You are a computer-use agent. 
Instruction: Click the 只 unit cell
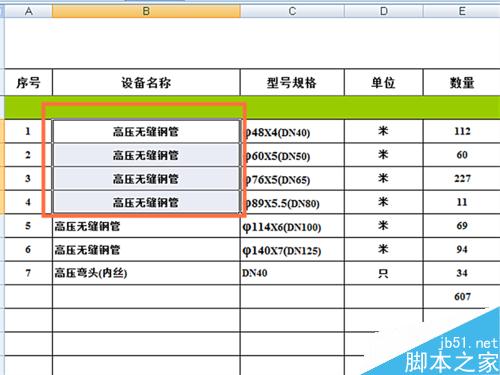[384, 273]
